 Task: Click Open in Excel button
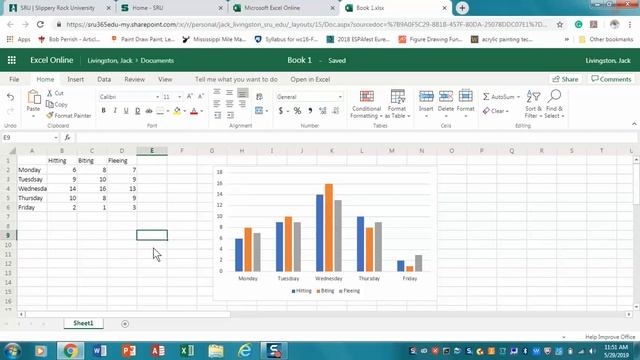(310, 79)
